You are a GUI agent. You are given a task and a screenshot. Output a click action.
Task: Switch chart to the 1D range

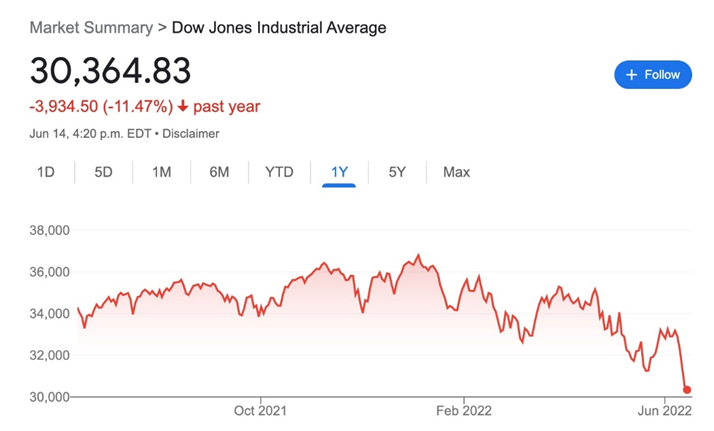[x=45, y=172]
